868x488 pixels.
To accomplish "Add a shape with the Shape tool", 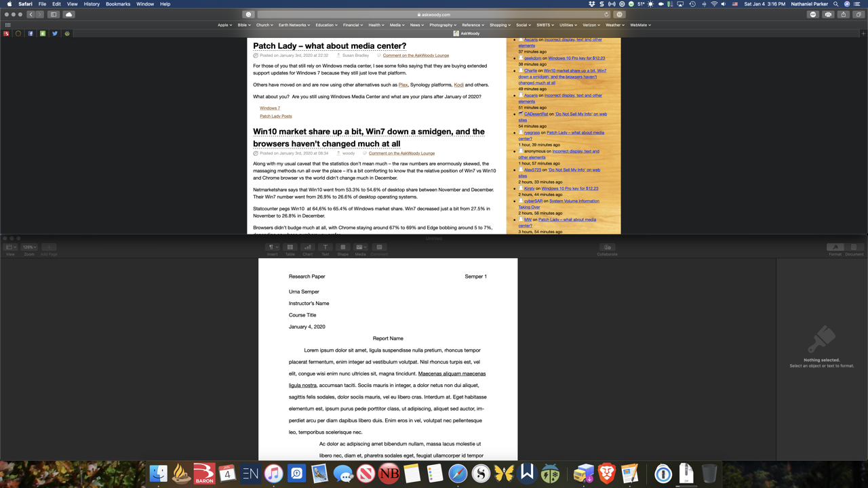I will (x=342, y=247).
